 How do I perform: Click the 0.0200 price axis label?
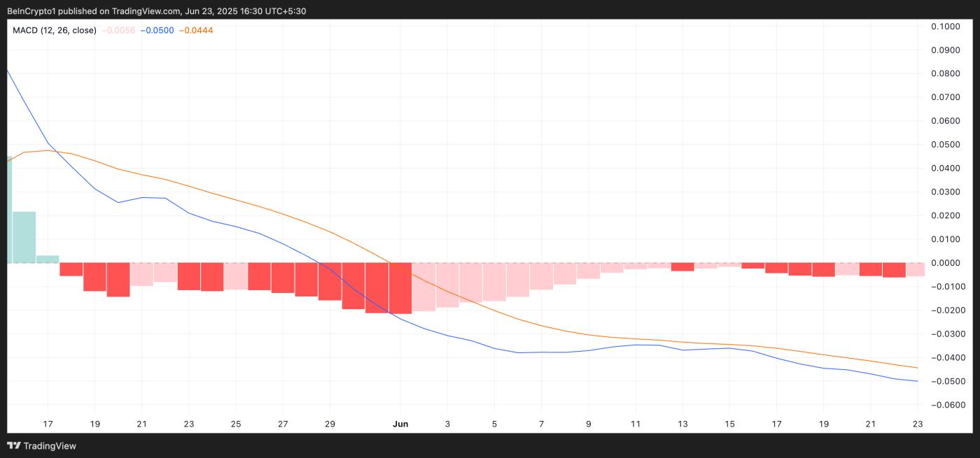(x=945, y=215)
